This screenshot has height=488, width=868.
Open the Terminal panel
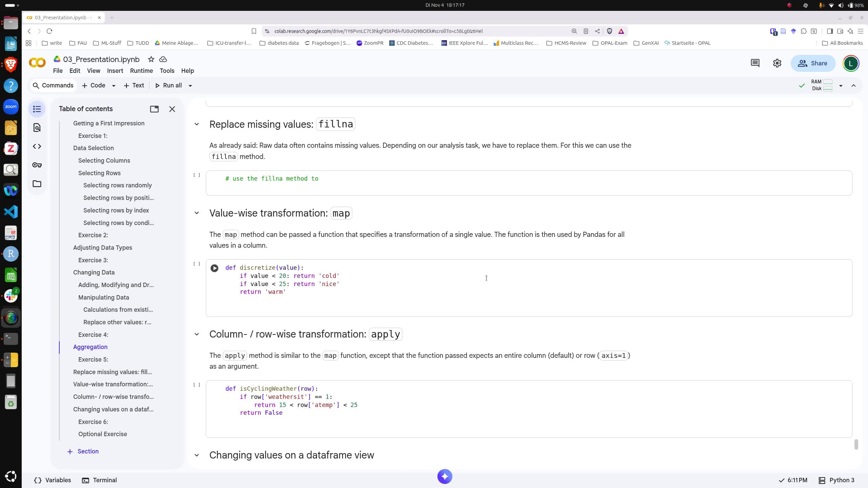tap(99, 480)
